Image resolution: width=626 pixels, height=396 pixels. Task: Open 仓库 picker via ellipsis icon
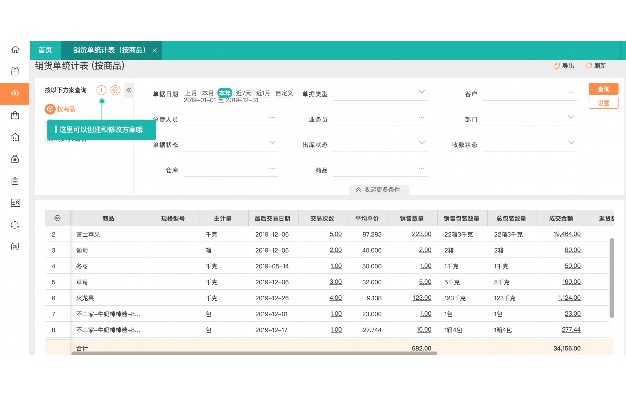272,168
